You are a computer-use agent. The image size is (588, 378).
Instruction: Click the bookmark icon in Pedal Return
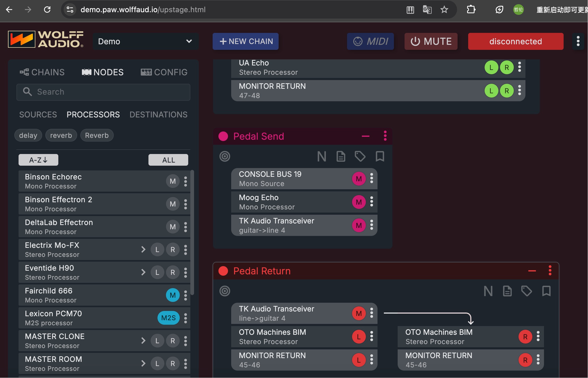(x=546, y=291)
